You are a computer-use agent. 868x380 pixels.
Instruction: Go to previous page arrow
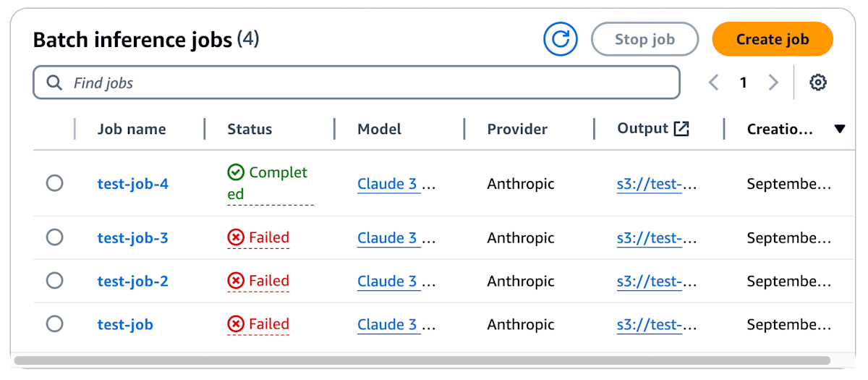pos(714,83)
